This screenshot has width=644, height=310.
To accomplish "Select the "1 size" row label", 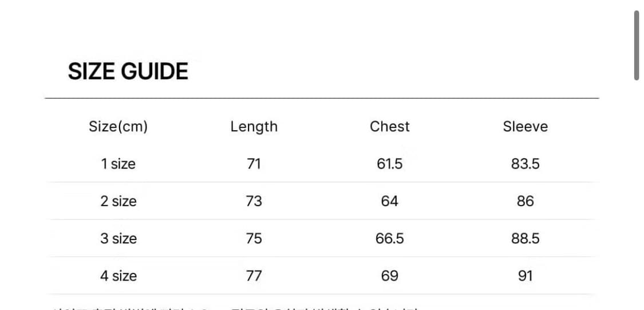I will [x=118, y=164].
